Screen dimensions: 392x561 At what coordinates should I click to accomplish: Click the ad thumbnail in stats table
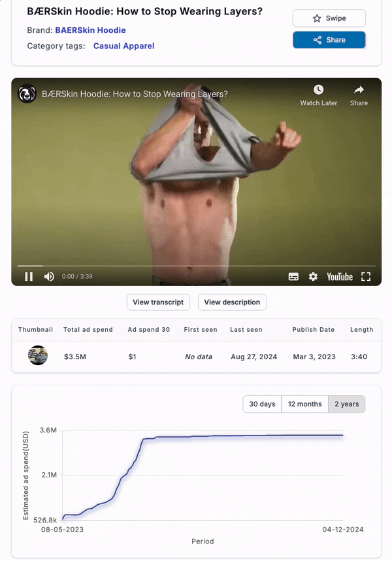[38, 355]
